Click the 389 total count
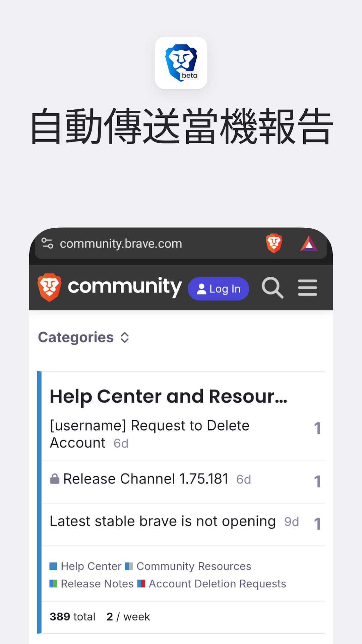 pos(72,616)
